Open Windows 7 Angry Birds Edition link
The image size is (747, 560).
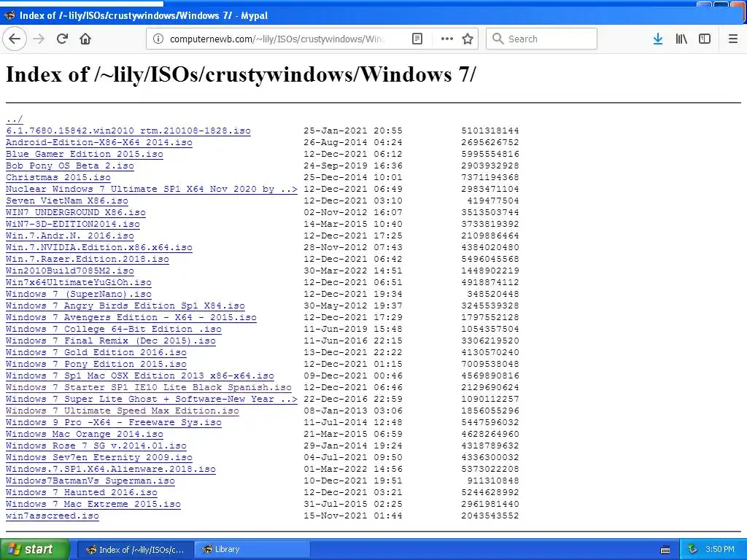coord(125,306)
